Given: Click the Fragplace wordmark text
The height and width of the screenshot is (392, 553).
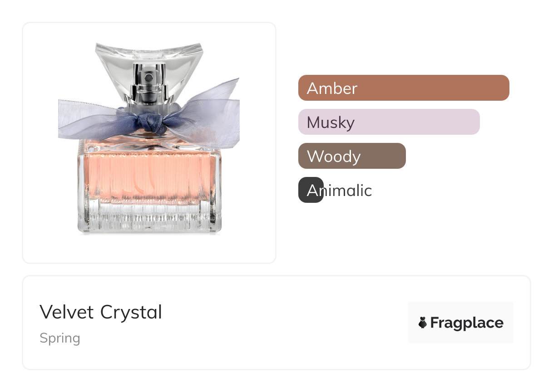Looking at the screenshot, I should pos(467,323).
